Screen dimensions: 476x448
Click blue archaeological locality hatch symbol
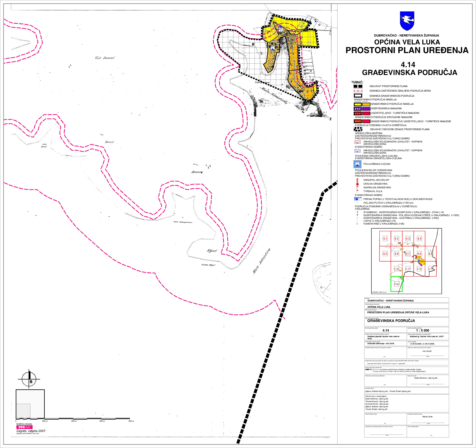[357, 151]
